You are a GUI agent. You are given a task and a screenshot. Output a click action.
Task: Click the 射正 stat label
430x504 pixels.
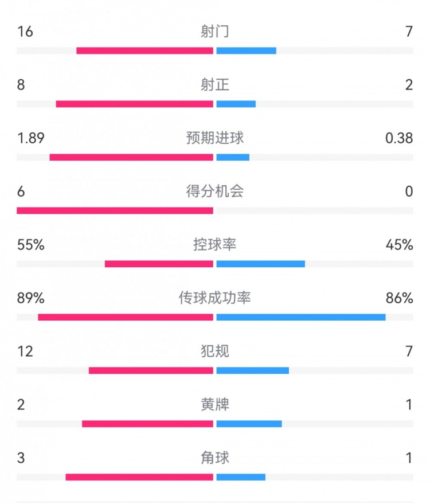[x=215, y=85]
